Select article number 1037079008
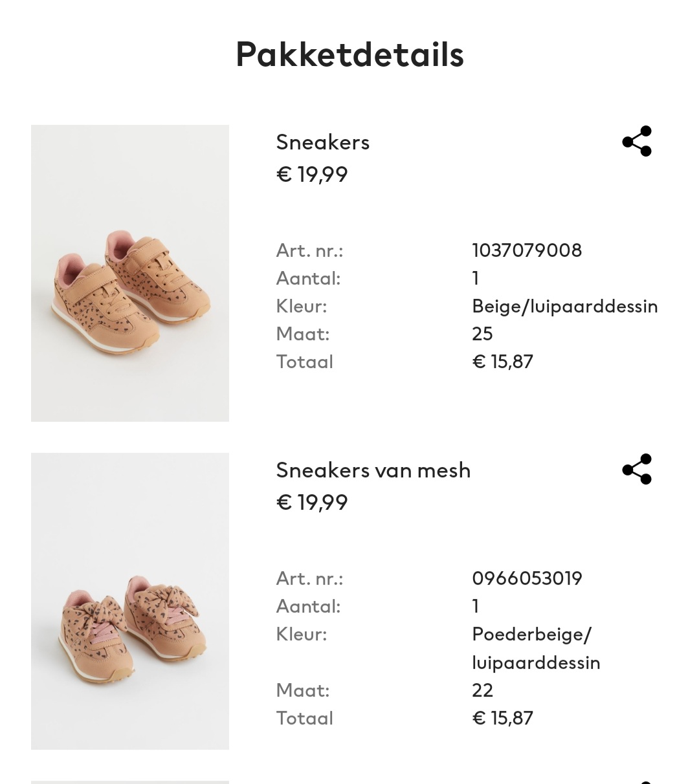The height and width of the screenshot is (784, 699). [x=527, y=250]
